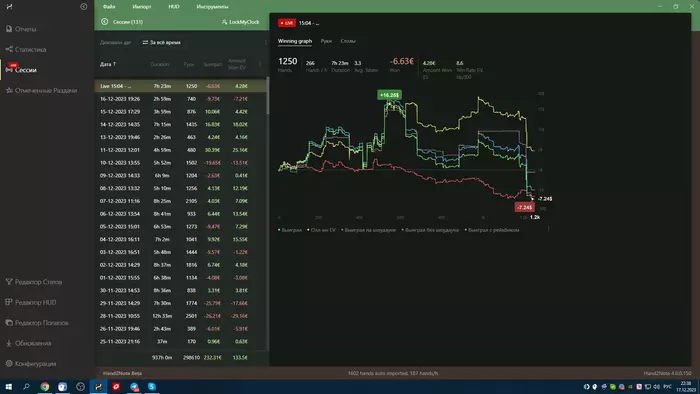Click the red -7.24$ marker on graph
The height and width of the screenshot is (394, 700).
[524, 207]
